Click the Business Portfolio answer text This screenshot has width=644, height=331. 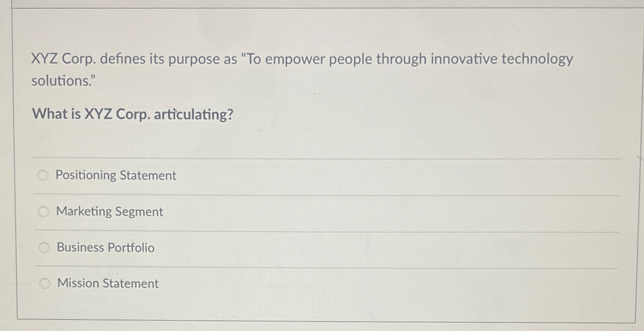point(105,247)
